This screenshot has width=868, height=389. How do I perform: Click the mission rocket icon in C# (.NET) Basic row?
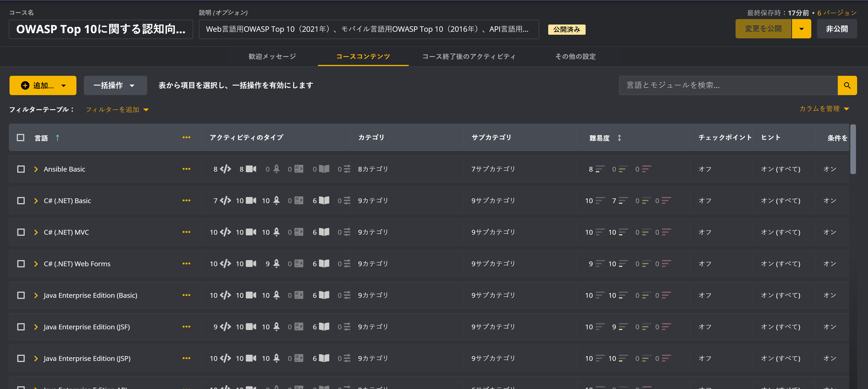276,200
